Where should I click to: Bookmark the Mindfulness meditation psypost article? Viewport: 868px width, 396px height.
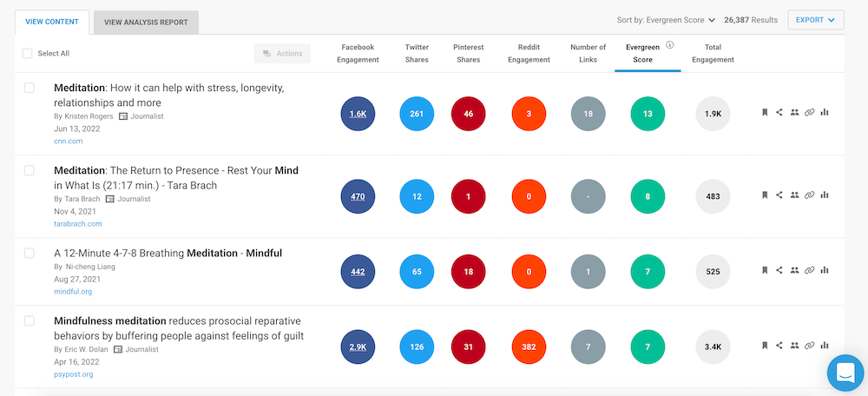click(765, 346)
